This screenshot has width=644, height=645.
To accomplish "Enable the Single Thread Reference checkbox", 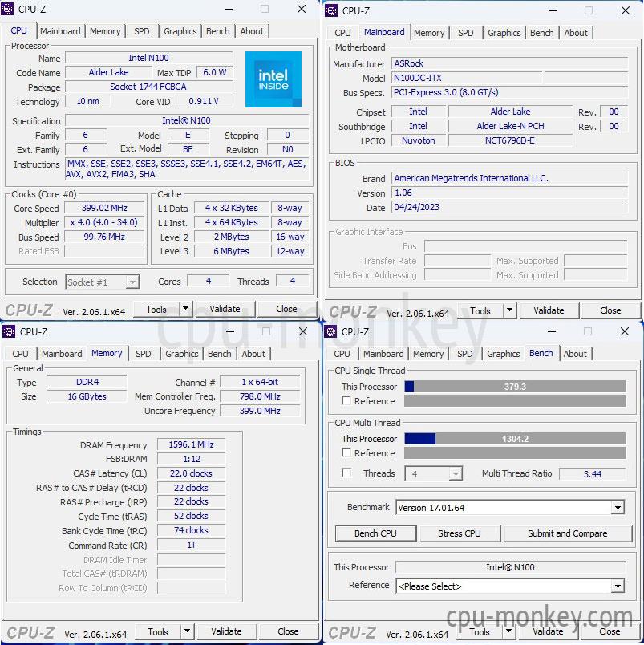I will tap(346, 400).
